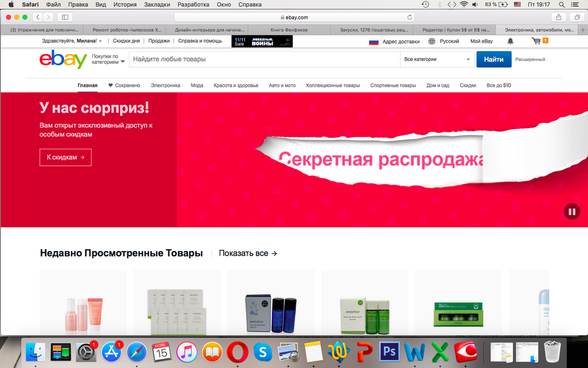Viewport: 588px width, 368px height.
Task: Select the 'Все до $10' tab
Action: [499, 85]
